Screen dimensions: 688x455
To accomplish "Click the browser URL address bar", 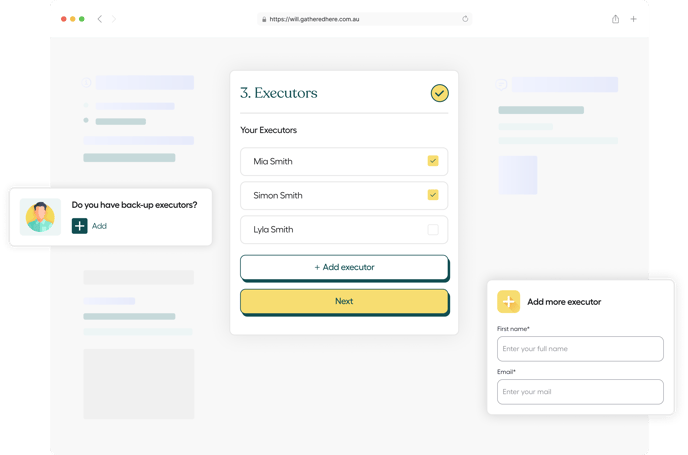I will point(360,19).
